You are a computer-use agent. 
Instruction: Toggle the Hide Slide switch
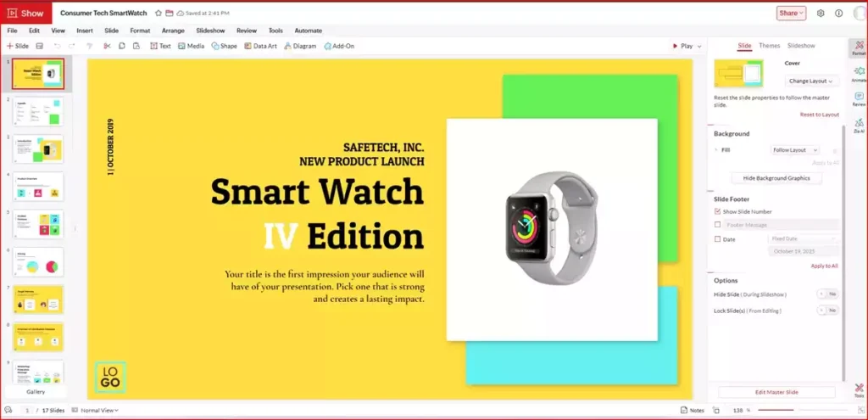[827, 294]
